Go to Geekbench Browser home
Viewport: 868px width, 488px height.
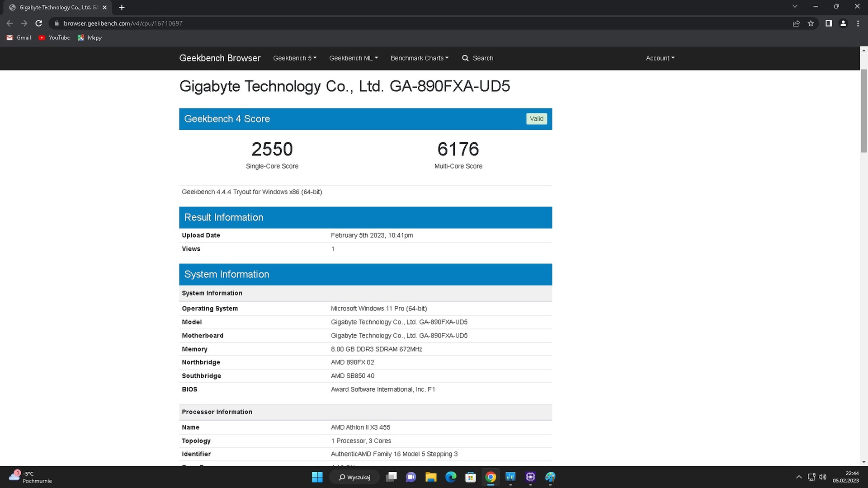[220, 58]
